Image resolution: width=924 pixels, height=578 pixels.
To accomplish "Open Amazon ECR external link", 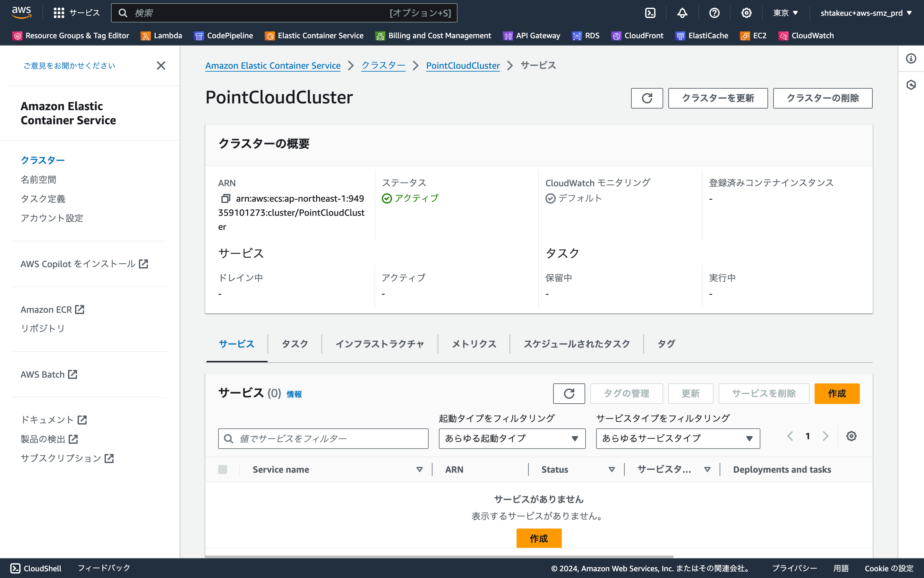I will (52, 310).
